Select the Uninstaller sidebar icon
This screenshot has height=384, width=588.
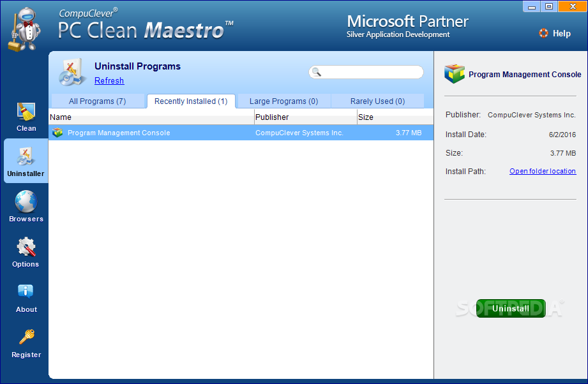26,156
